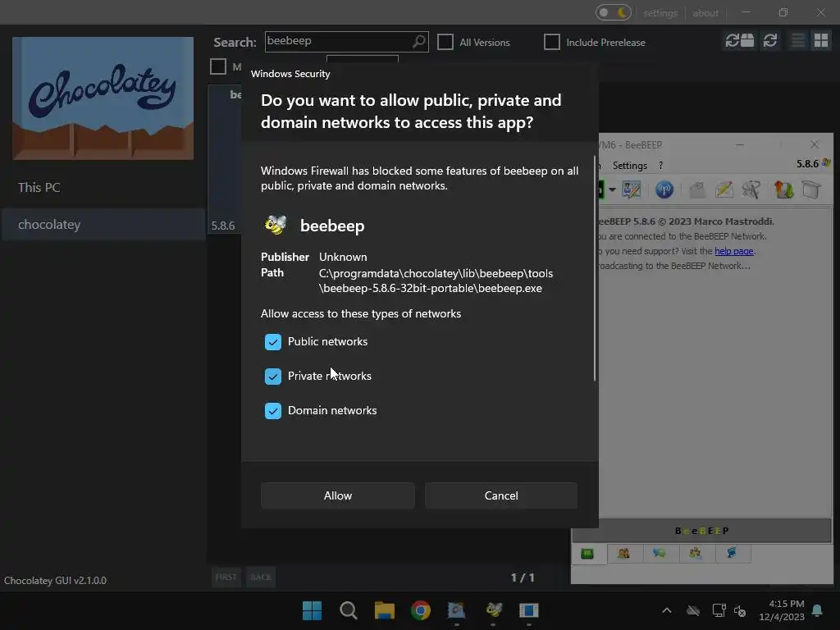Click the 5.8.6 version icon in BeeBEEP

point(826,163)
